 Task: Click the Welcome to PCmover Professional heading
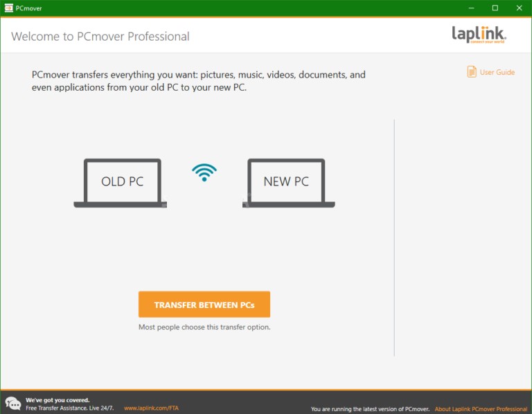click(x=100, y=36)
